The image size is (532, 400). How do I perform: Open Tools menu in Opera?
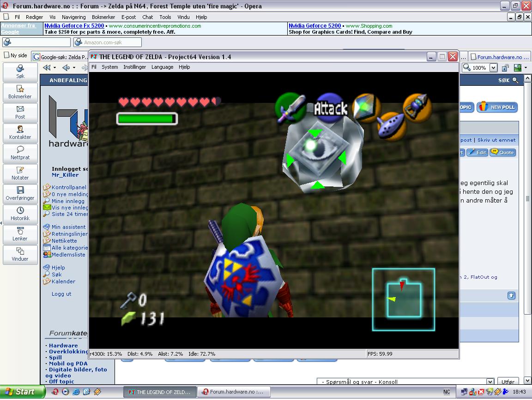(x=165, y=17)
